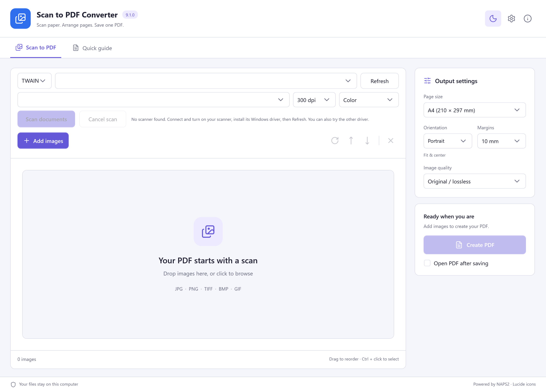
Task: Click the "0 images" counter text
Action: [x=27, y=359]
